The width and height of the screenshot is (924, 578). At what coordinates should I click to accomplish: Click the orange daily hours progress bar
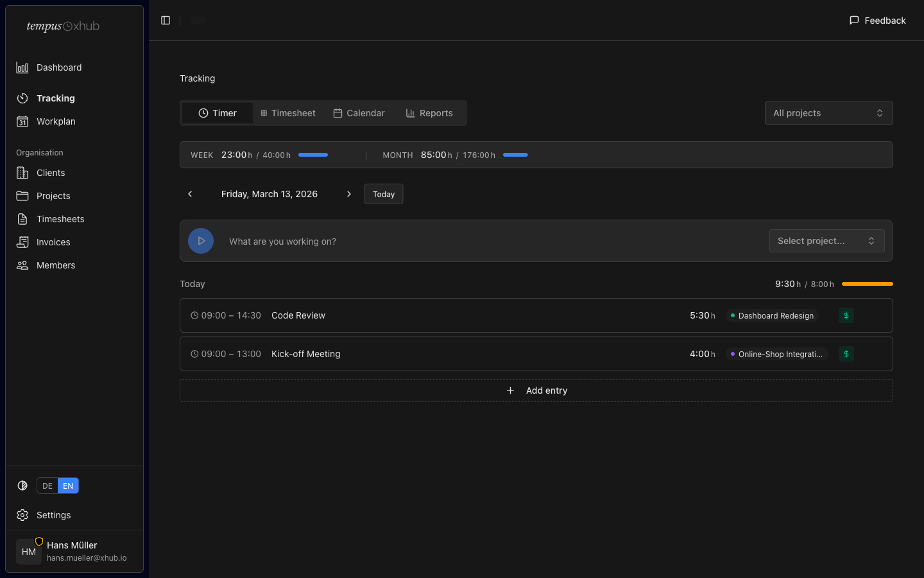[867, 284]
